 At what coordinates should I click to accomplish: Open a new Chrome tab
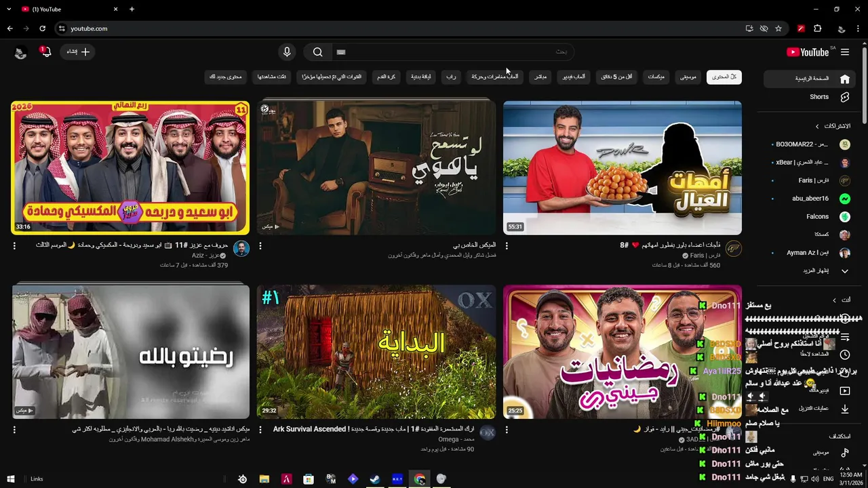tap(132, 9)
